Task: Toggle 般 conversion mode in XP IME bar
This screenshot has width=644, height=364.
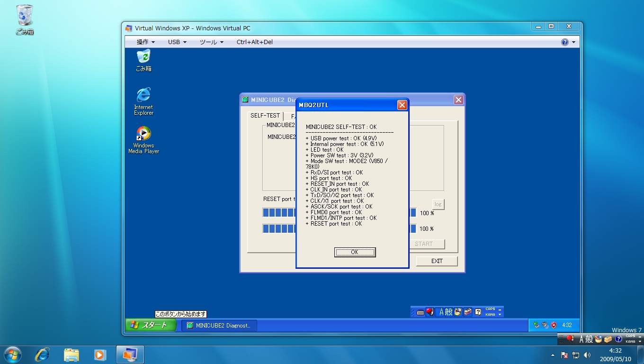Action: point(449,312)
